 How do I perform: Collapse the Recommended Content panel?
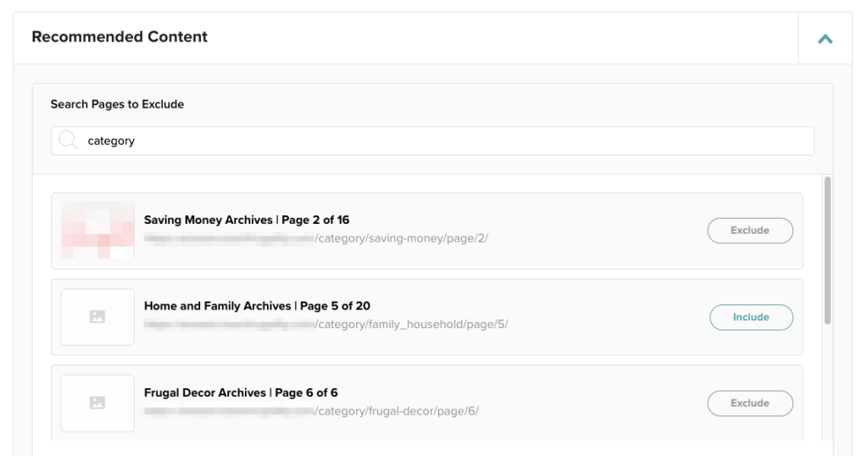[x=825, y=38]
